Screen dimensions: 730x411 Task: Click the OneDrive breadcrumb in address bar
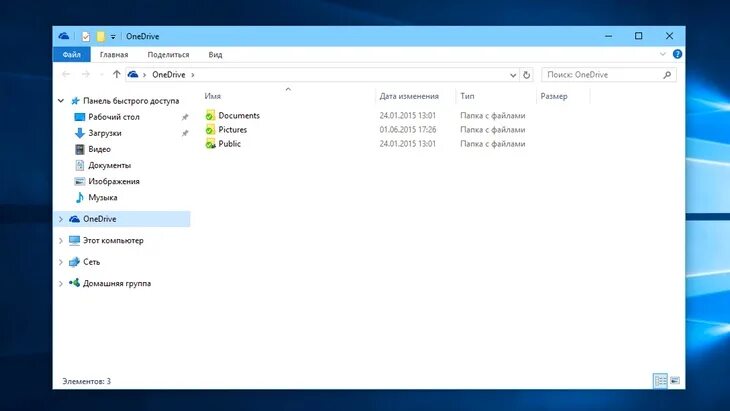(x=169, y=74)
